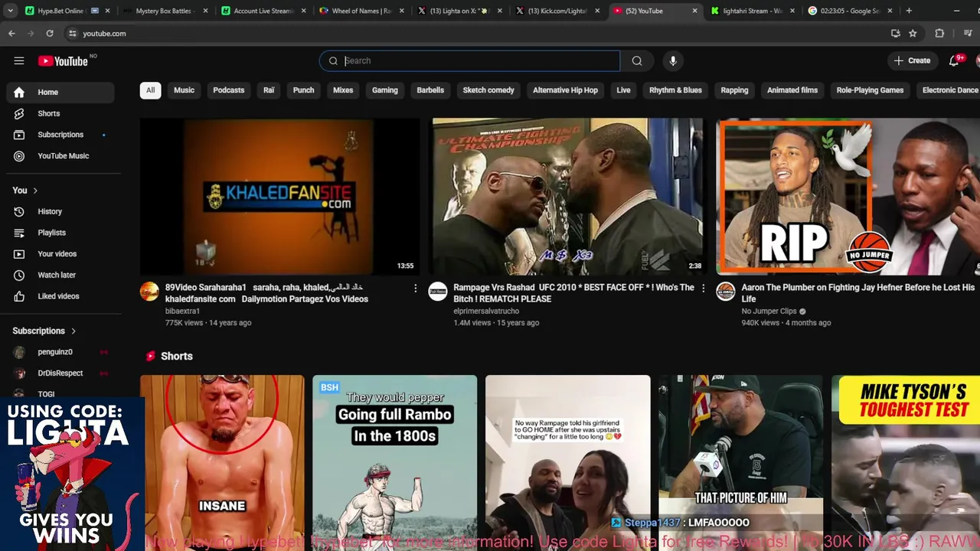Click the No Jumper Clips channel avatar
Viewport: 980px width, 551px height.
[725, 292]
